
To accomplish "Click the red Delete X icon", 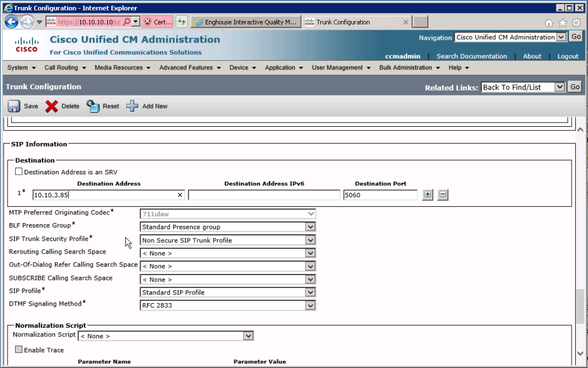I will (51, 106).
